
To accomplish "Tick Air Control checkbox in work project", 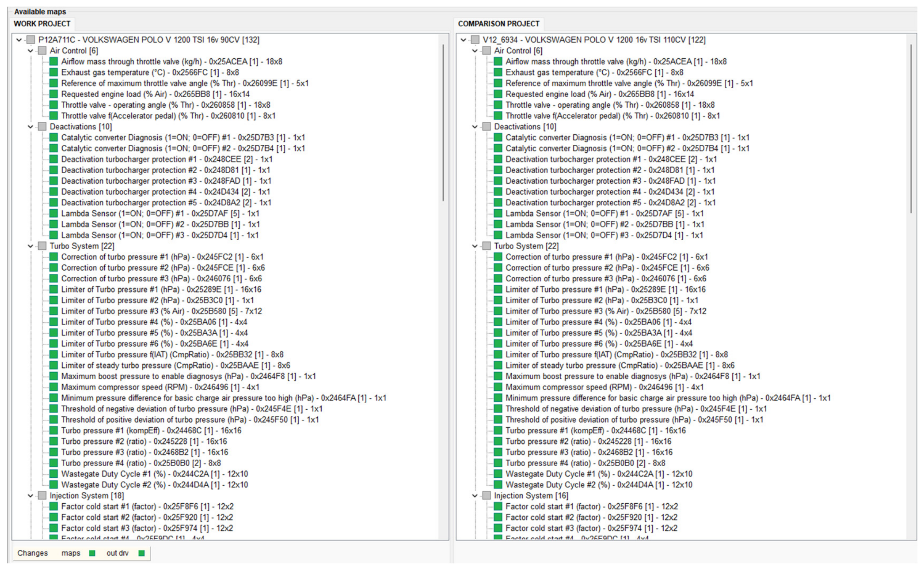I will pyautogui.click(x=42, y=51).
